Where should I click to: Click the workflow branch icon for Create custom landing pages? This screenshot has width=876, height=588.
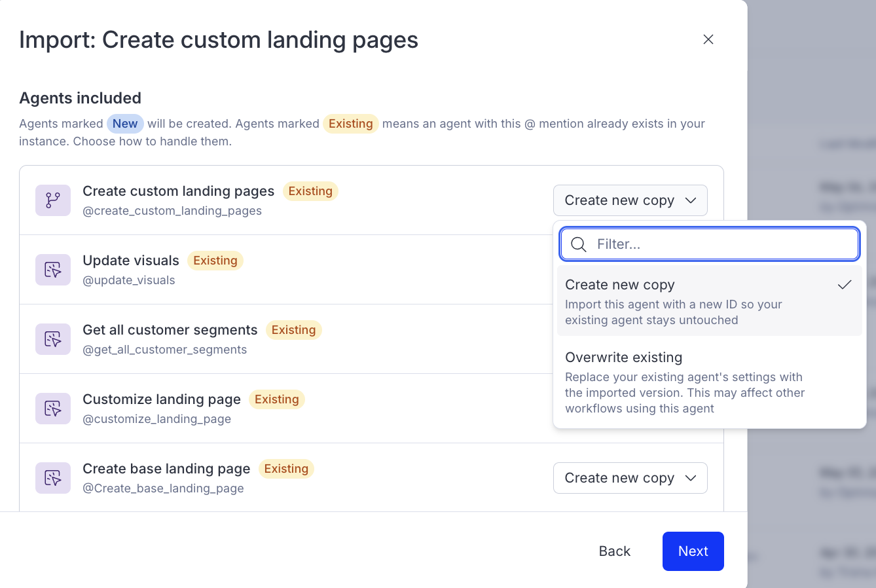pos(53,200)
